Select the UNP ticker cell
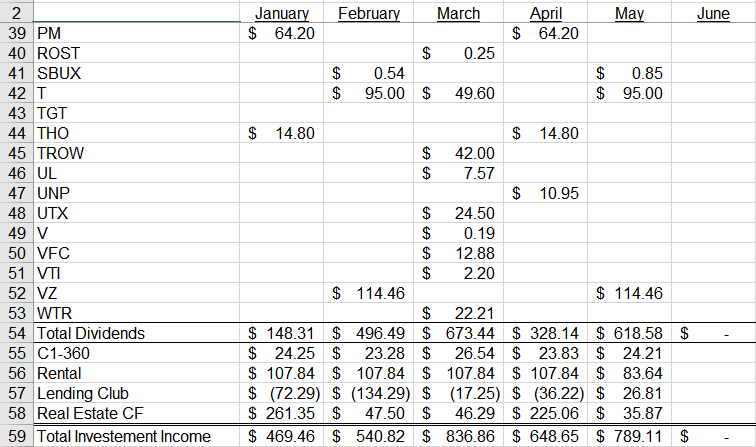 [x=136, y=193]
